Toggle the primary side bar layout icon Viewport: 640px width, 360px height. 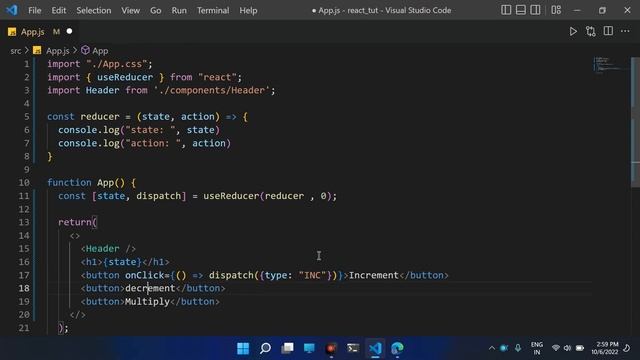point(506,10)
